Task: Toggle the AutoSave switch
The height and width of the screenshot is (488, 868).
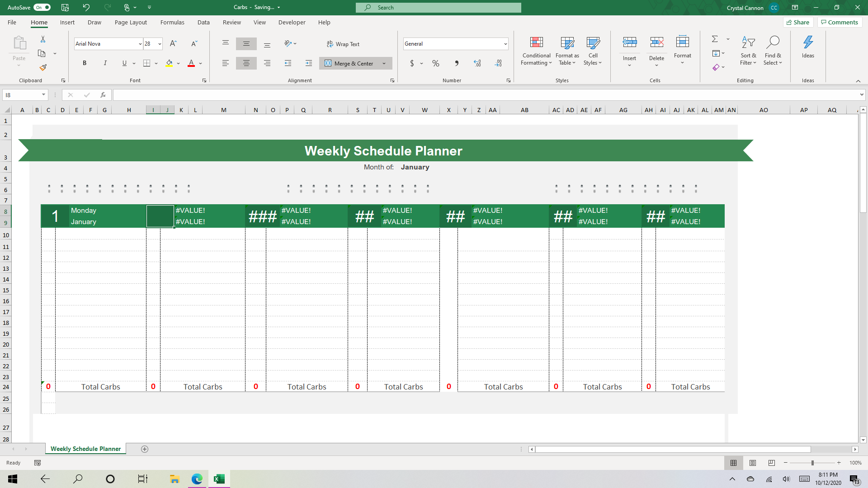Action: pos(42,7)
